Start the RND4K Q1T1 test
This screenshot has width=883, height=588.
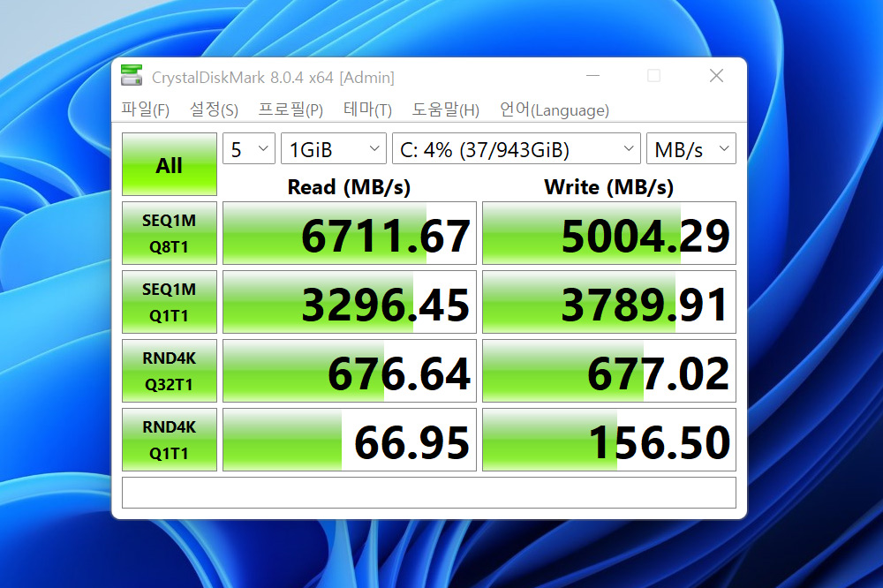click(x=169, y=440)
